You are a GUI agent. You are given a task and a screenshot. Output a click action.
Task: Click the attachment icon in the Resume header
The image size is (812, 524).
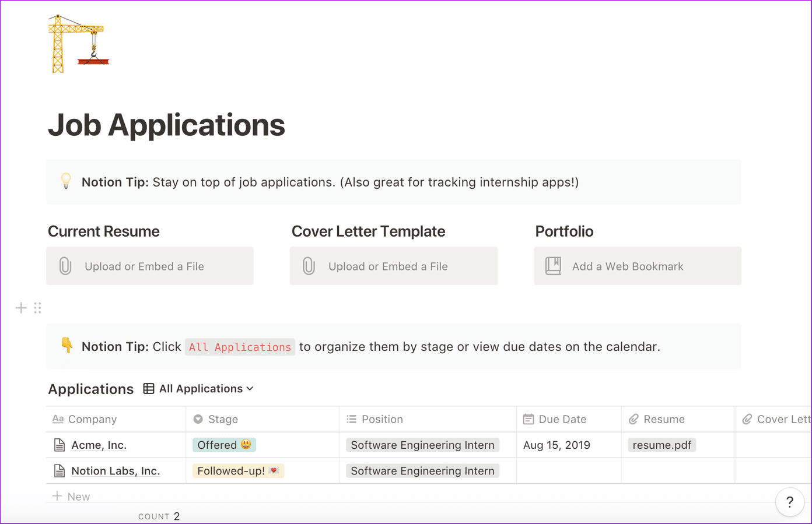[633, 419]
